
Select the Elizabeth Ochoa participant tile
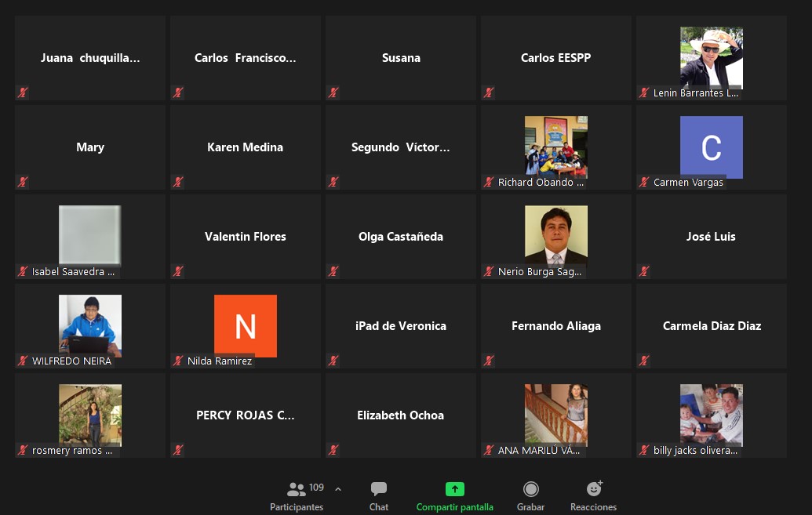401,415
